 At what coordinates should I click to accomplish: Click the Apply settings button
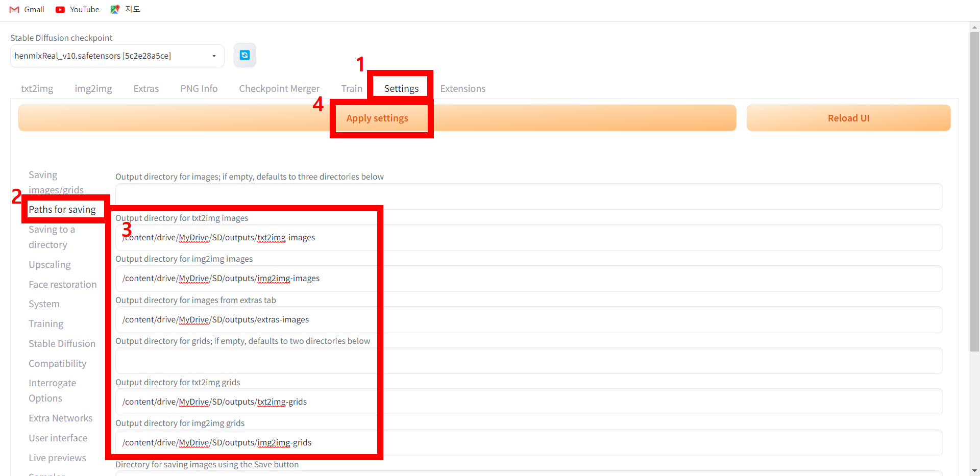tap(377, 118)
